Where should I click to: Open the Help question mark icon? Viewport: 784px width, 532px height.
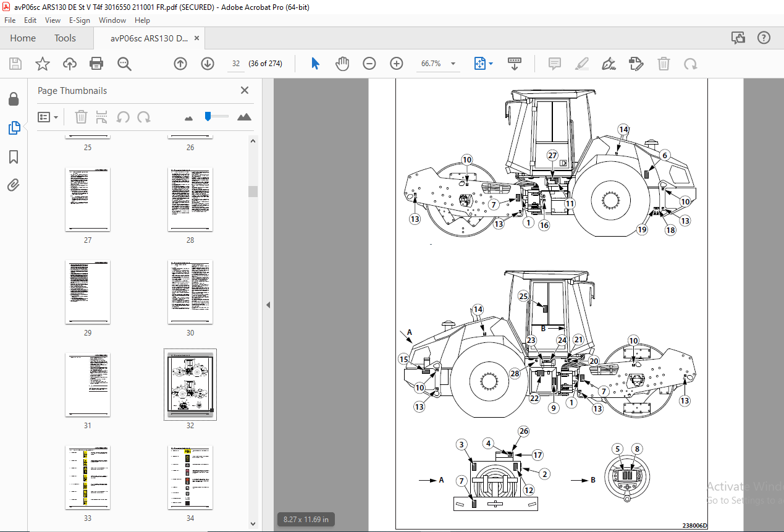coord(764,38)
